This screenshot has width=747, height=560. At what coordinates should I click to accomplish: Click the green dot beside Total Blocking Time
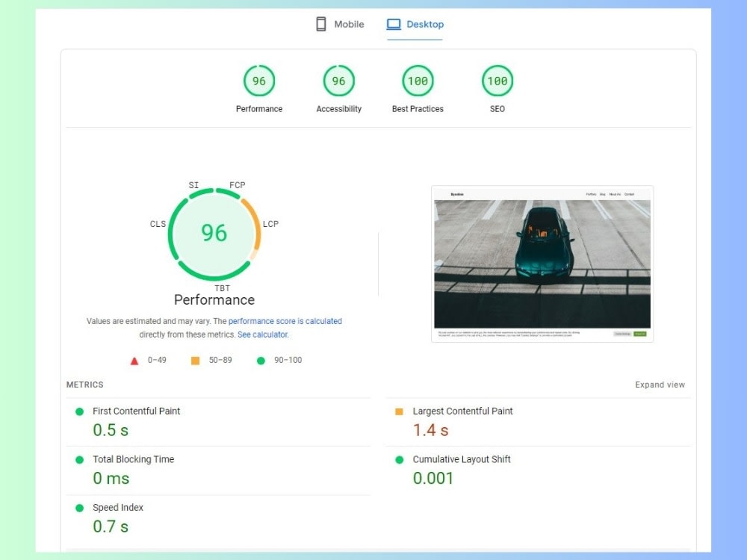pyautogui.click(x=80, y=459)
